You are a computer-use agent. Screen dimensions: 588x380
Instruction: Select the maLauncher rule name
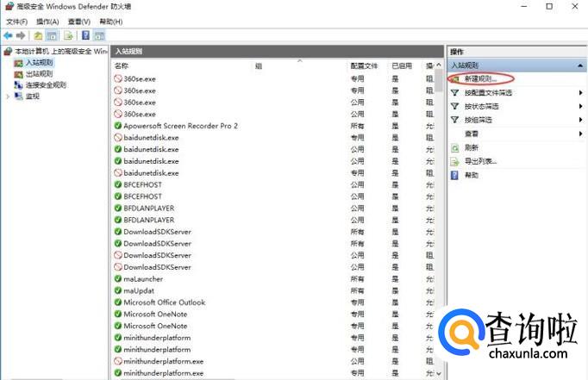143,279
